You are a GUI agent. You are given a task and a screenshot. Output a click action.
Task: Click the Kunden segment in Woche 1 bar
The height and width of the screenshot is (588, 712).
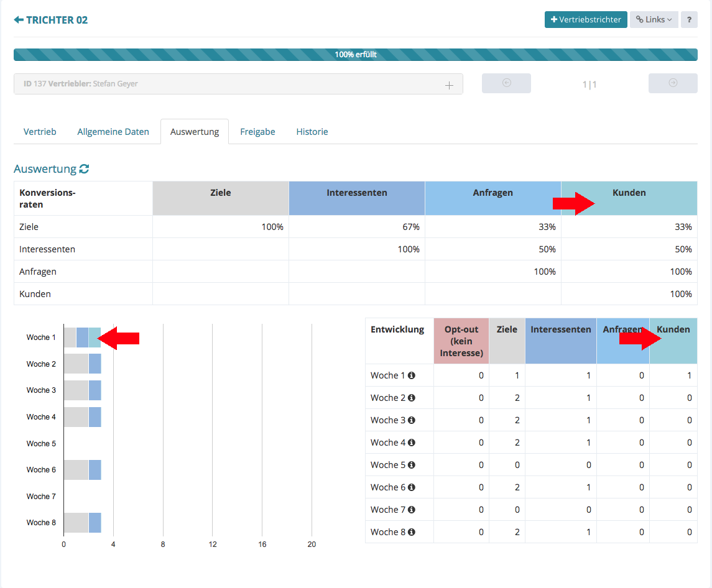(95, 338)
